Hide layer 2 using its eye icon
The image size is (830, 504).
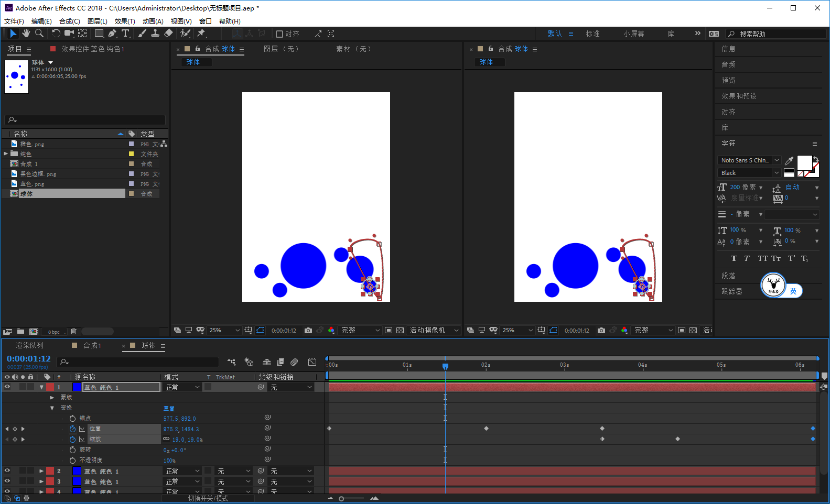click(7, 470)
